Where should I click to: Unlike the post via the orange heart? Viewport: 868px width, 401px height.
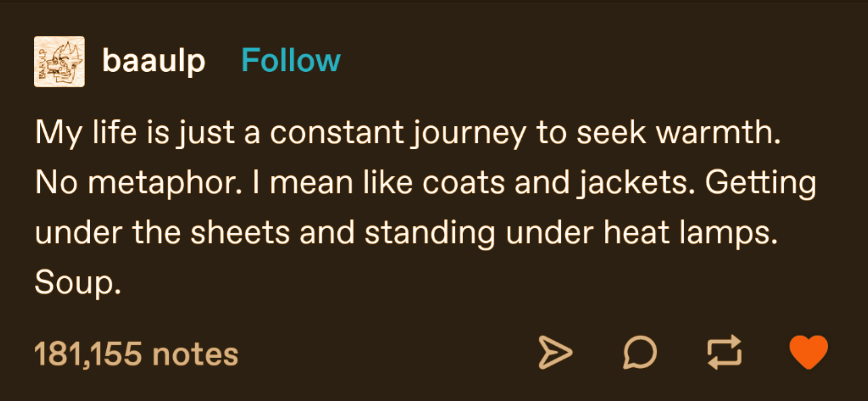click(808, 351)
